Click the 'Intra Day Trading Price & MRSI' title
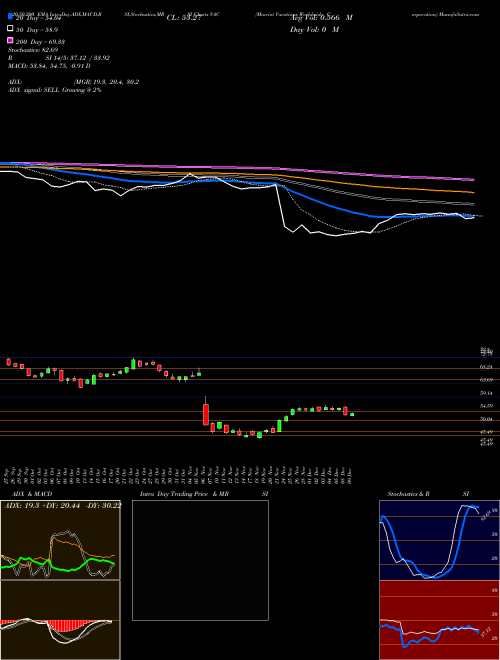 point(204,494)
